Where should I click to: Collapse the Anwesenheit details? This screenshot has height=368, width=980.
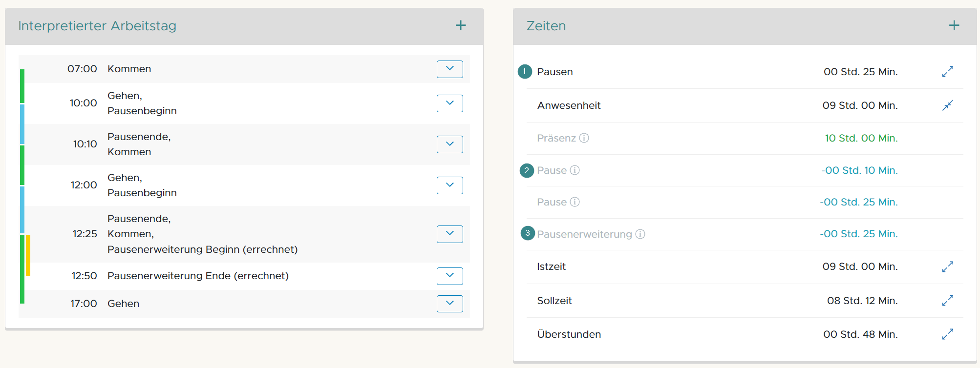947,105
